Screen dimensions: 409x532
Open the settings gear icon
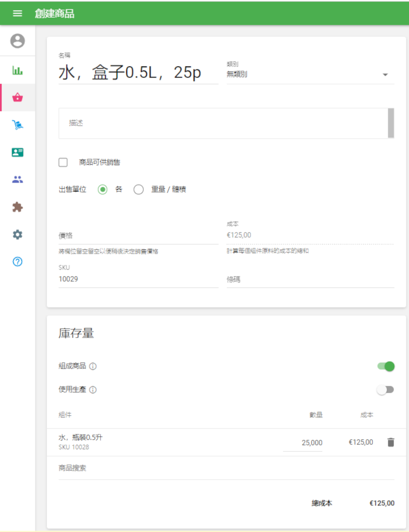pyautogui.click(x=17, y=234)
